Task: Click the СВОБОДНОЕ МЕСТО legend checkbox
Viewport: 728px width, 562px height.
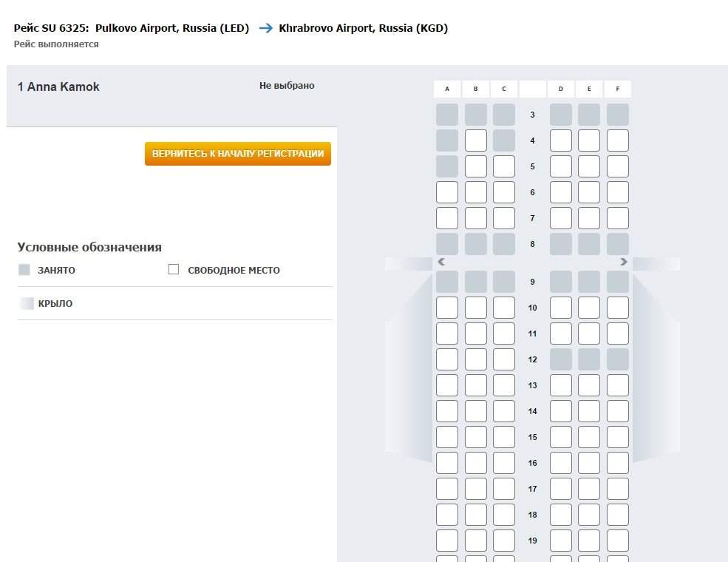Action: (x=174, y=270)
